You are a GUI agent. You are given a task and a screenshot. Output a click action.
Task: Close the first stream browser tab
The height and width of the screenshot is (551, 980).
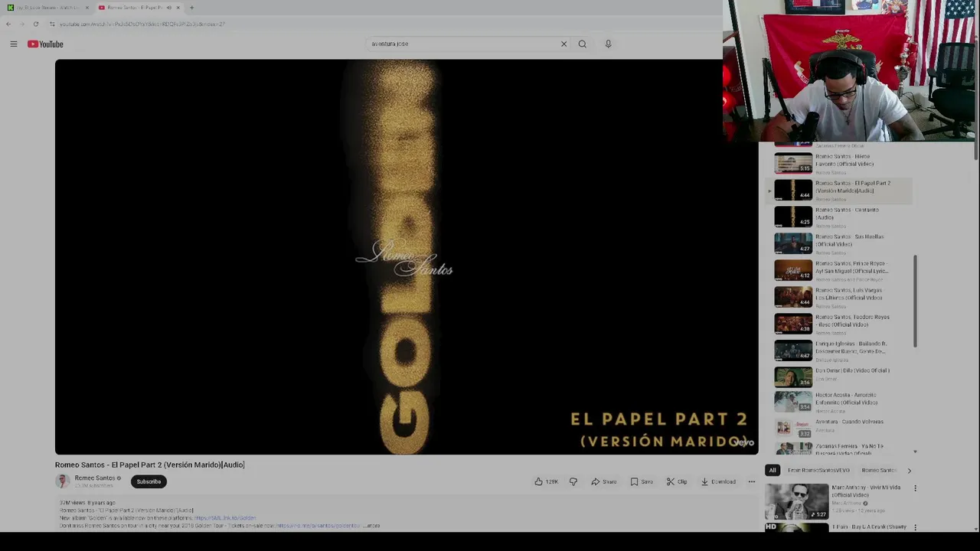click(x=87, y=8)
